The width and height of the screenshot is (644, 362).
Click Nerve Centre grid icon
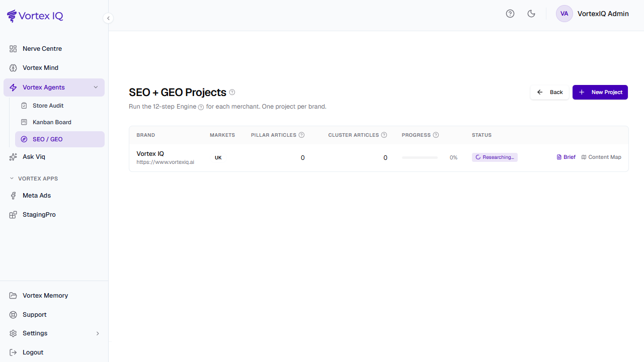pyautogui.click(x=13, y=49)
